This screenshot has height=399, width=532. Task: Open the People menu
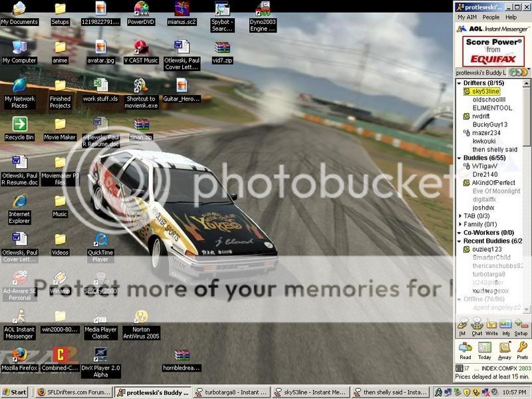pyautogui.click(x=491, y=17)
